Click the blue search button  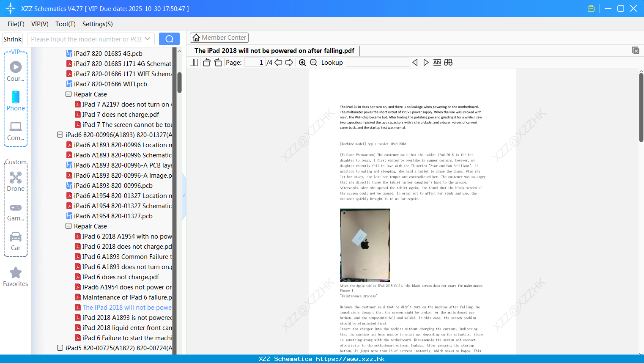(169, 39)
